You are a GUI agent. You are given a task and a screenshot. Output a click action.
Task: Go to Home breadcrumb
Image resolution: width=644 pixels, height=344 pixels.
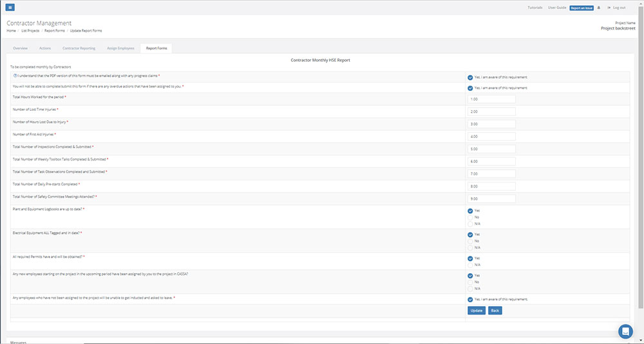[x=11, y=31]
